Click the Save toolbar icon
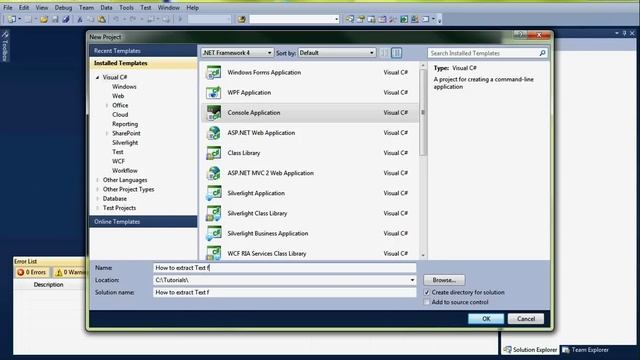 click(x=55, y=19)
